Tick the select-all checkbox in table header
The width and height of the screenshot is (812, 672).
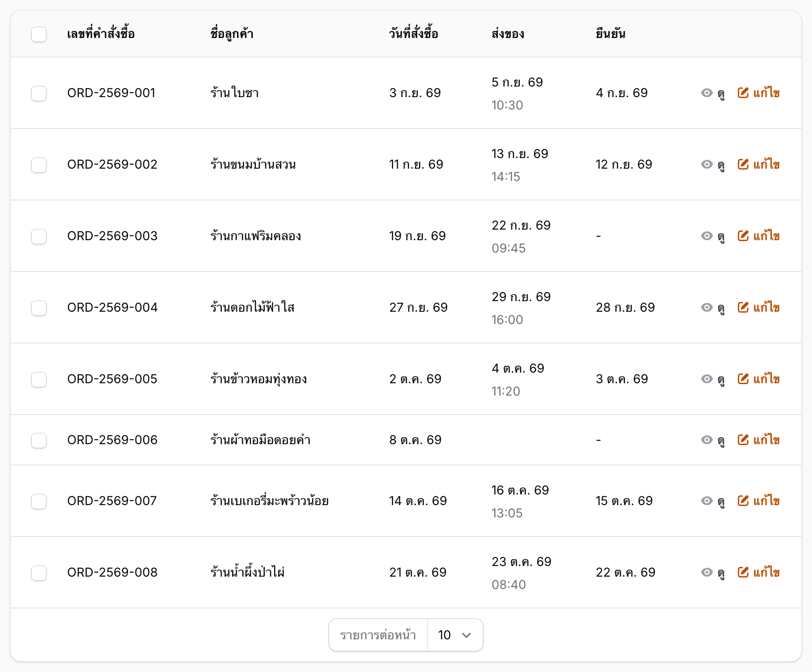[x=39, y=34]
